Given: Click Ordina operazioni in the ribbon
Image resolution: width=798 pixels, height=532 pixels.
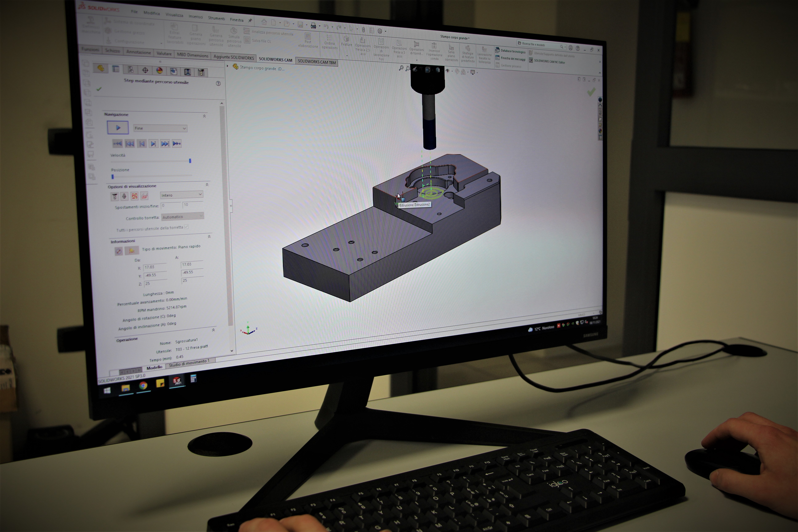Looking at the screenshot, I should 329,42.
